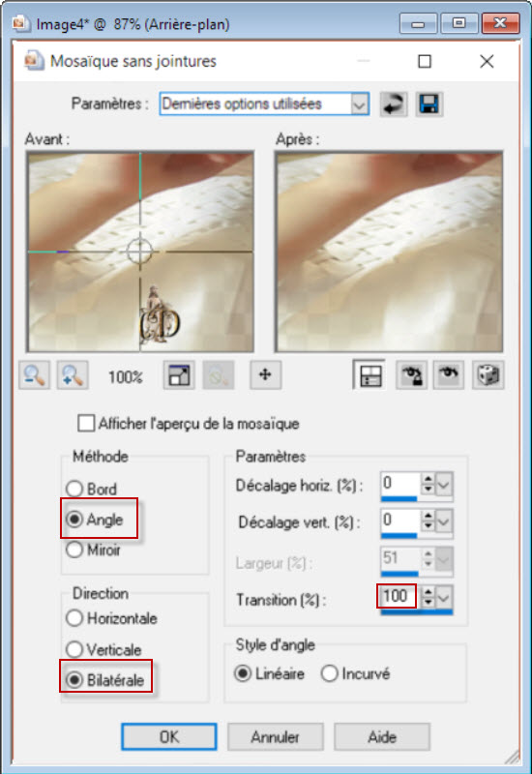Click the save preset floppy disk icon

pyautogui.click(x=429, y=104)
